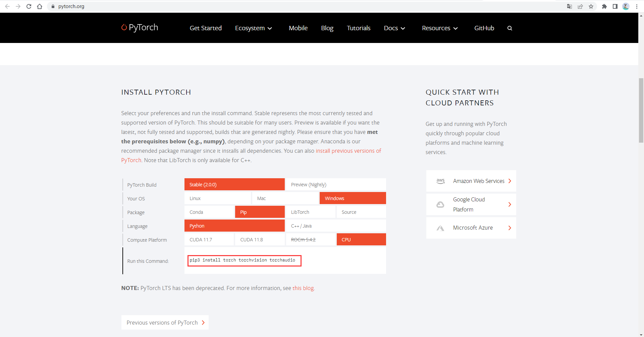Image resolution: width=644 pixels, height=337 pixels.
Task: Click the PyTorch logo
Action: click(140, 28)
